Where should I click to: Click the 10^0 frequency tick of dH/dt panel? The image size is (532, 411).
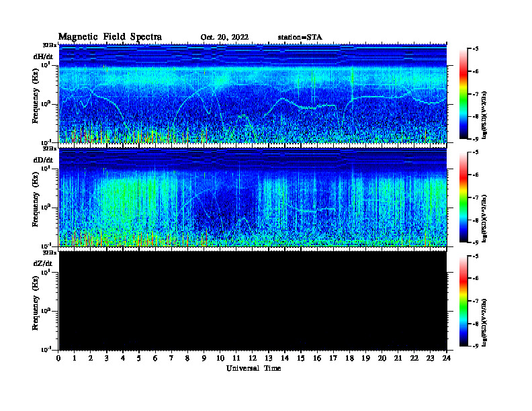tap(46, 104)
